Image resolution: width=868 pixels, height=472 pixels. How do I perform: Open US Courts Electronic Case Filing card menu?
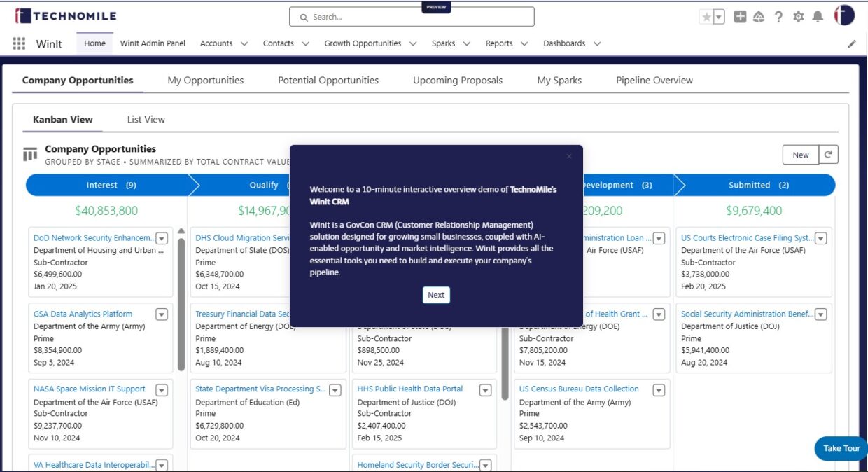[821, 238]
